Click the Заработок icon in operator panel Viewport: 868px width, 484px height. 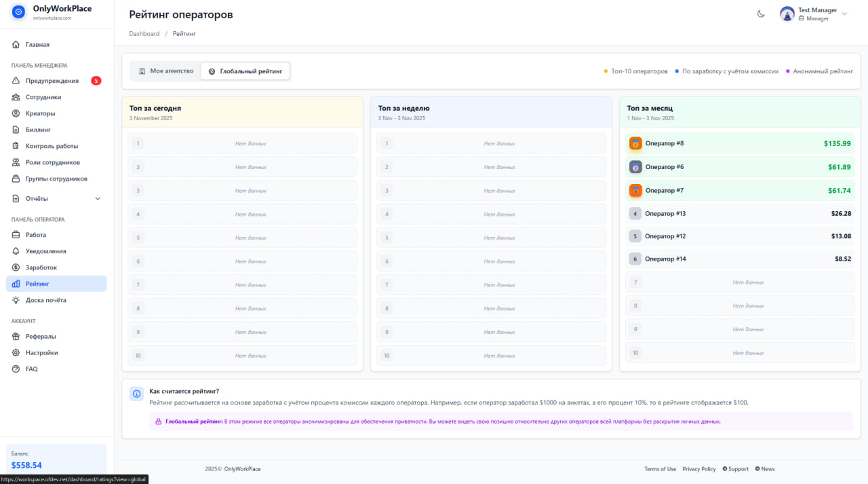click(15, 267)
